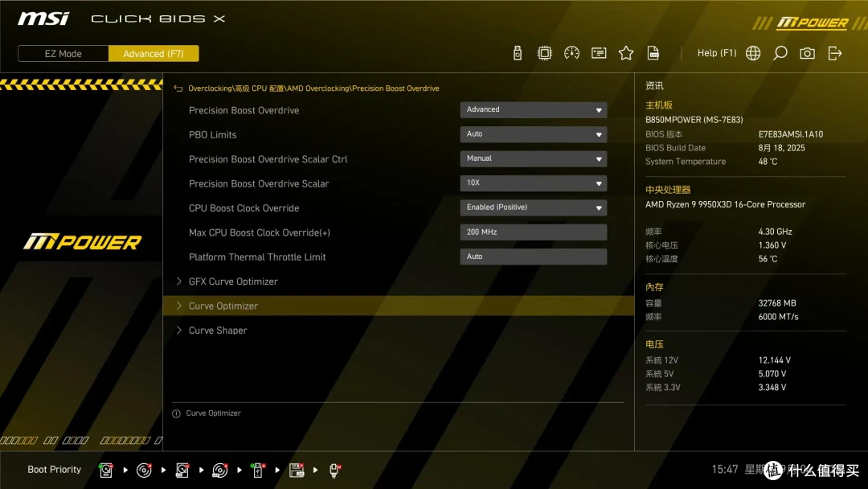Select the USB hard disk boot device icon
Image resolution: width=868 pixels, height=489 pixels.
pyautogui.click(x=182, y=471)
